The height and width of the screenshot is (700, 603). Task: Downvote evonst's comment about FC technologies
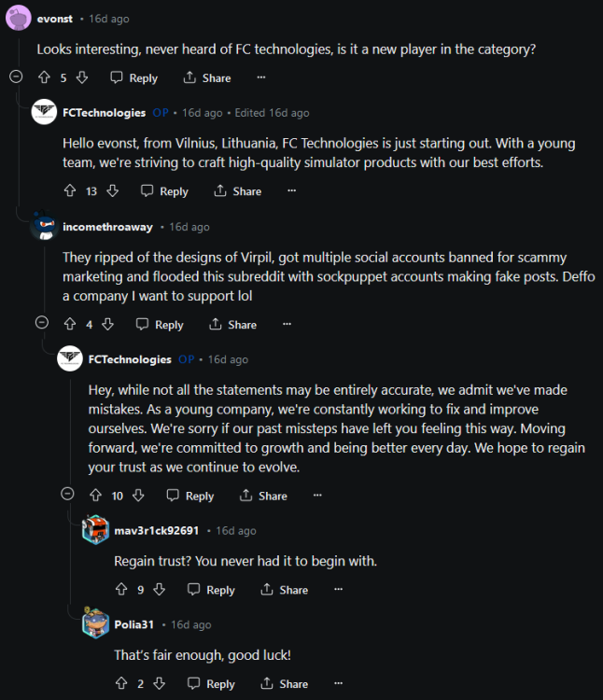[82, 77]
